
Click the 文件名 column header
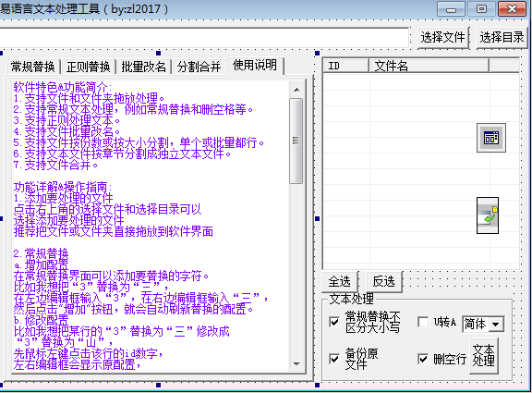429,66
